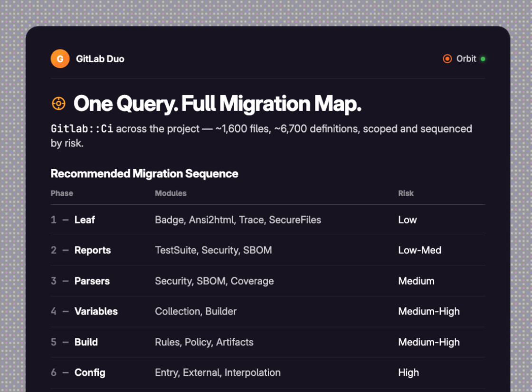
Task: Click modules Entry, External, Interpolation
Action: 218,373
